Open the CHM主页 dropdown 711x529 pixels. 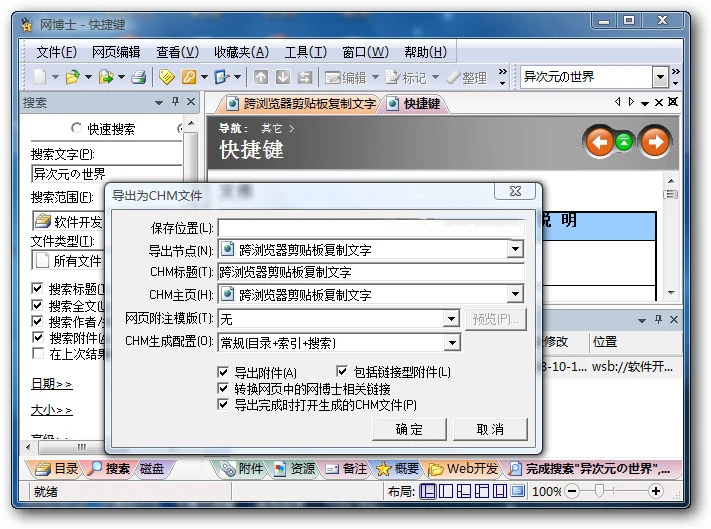516,294
